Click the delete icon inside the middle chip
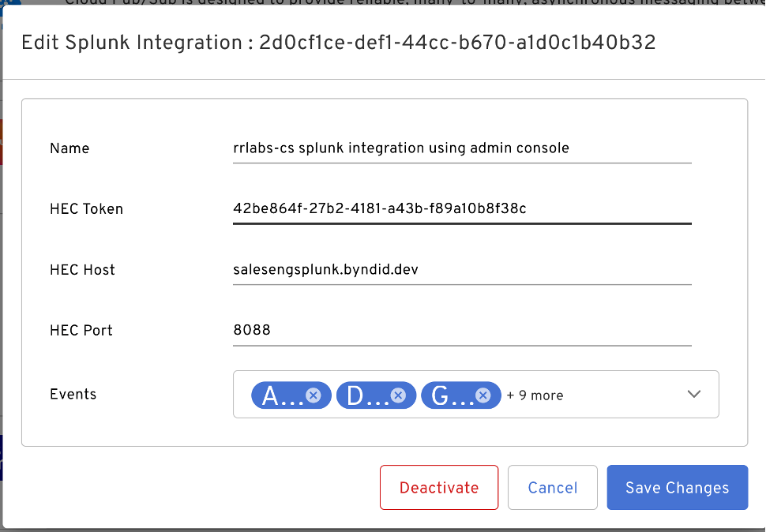This screenshot has width=766, height=532. [x=399, y=395]
